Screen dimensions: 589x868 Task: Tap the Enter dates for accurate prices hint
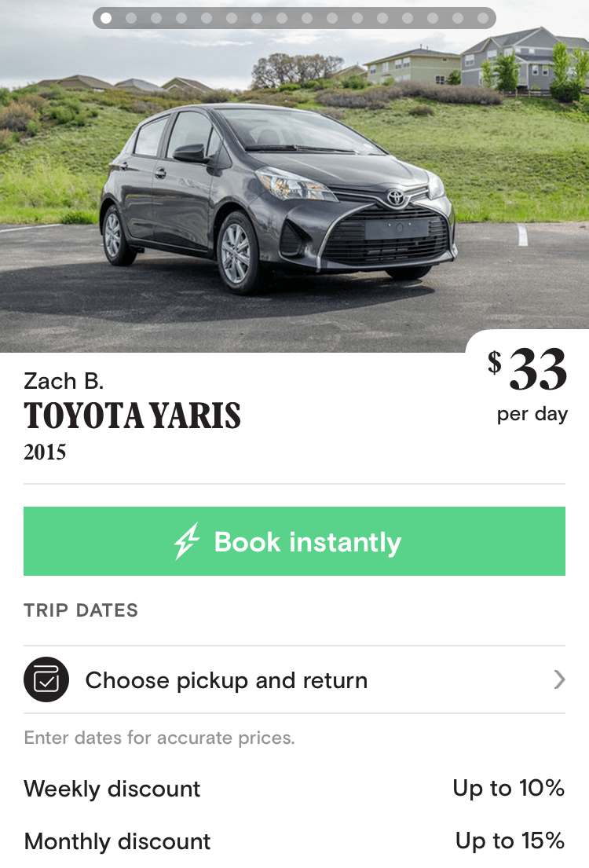tap(159, 738)
